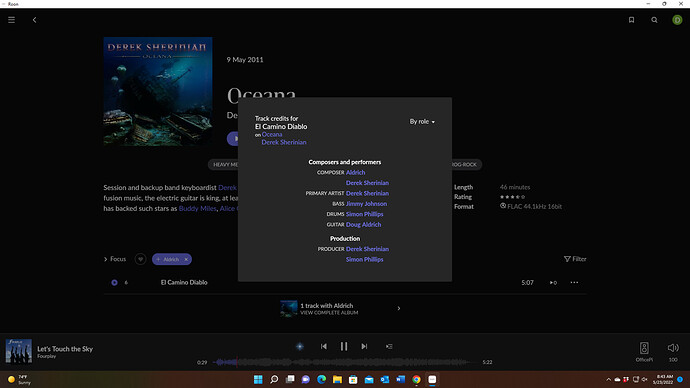Pause the current playback

(344, 347)
